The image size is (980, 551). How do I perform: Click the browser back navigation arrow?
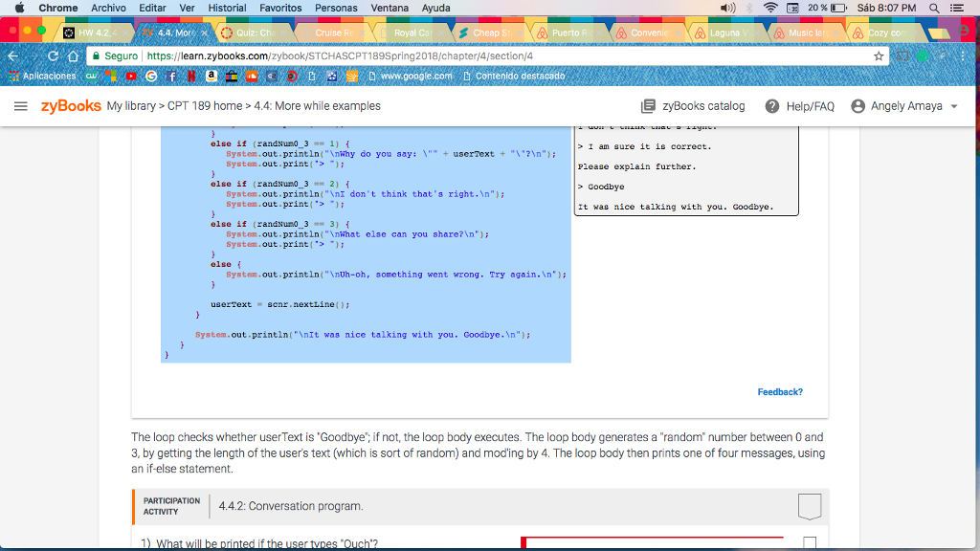coord(11,55)
